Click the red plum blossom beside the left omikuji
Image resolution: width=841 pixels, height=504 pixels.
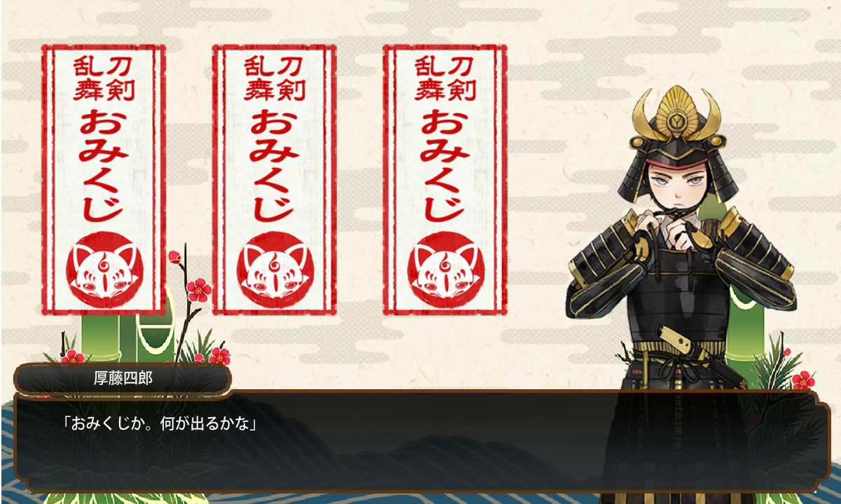[200, 288]
